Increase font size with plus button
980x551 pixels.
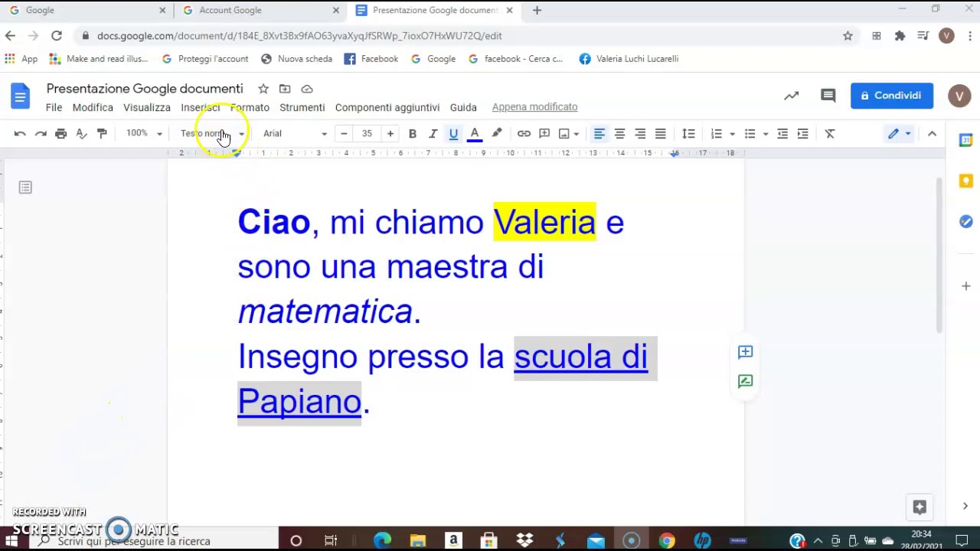[390, 134]
